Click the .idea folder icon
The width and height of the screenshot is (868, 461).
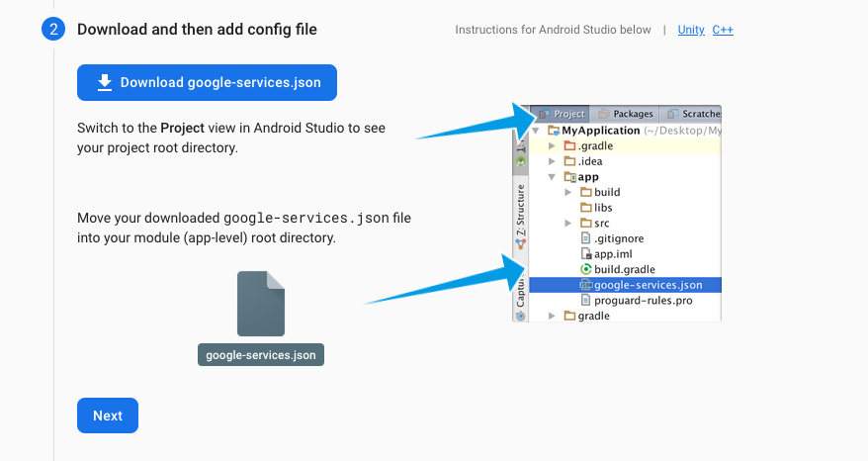pyautogui.click(x=569, y=161)
